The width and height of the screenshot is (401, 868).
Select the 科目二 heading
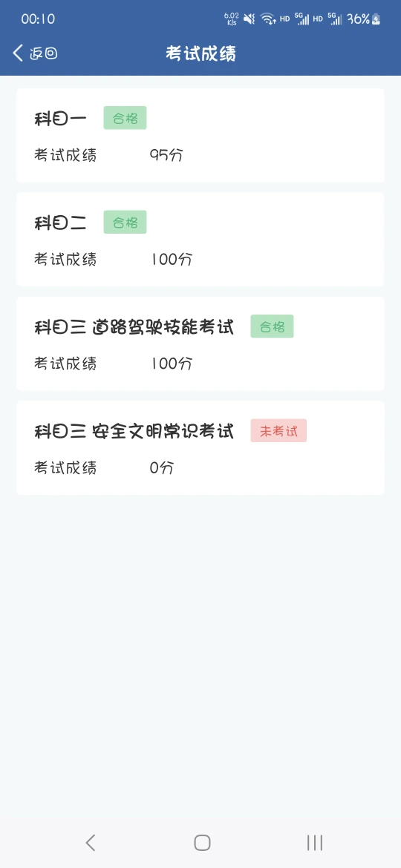[x=60, y=223]
